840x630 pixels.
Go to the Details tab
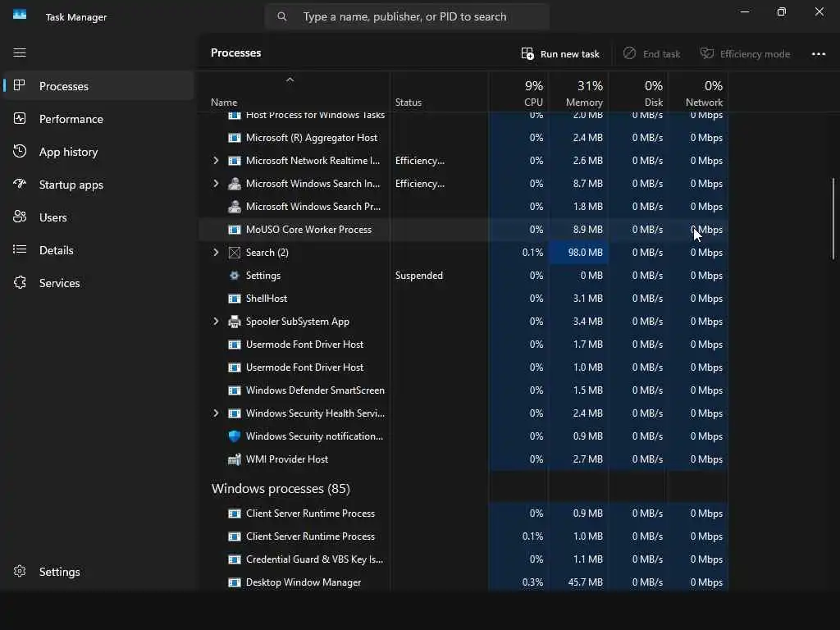click(98, 249)
